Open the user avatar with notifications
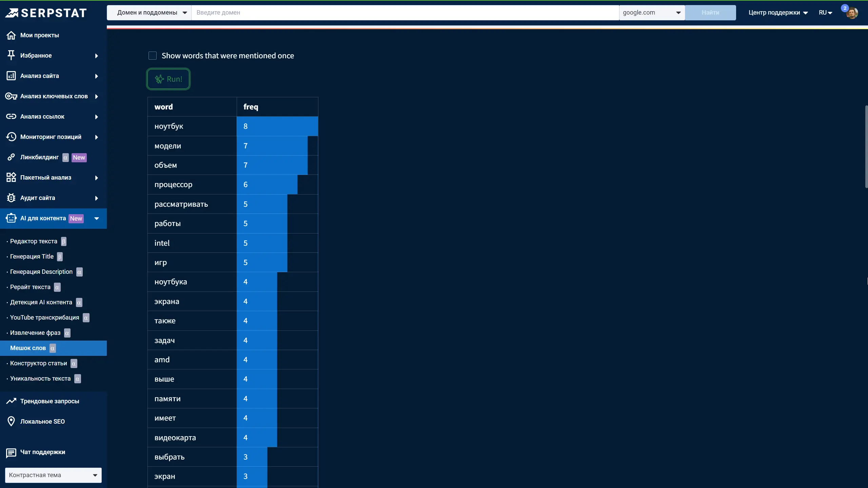The width and height of the screenshot is (868, 488). pos(852,13)
